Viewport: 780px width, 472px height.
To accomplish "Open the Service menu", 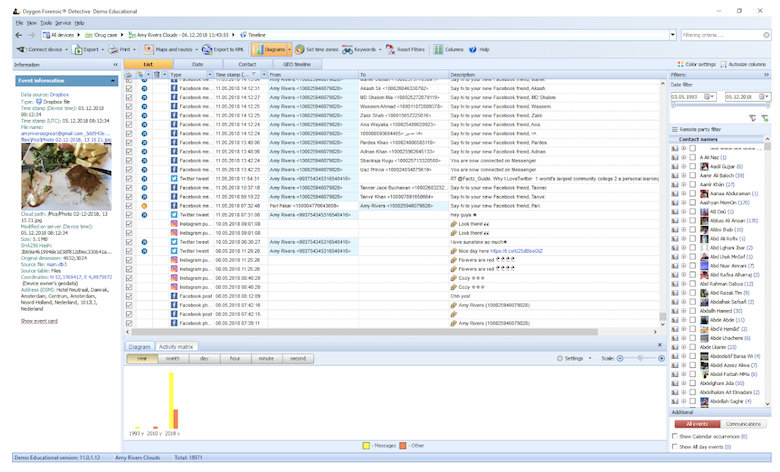I will (63, 21).
